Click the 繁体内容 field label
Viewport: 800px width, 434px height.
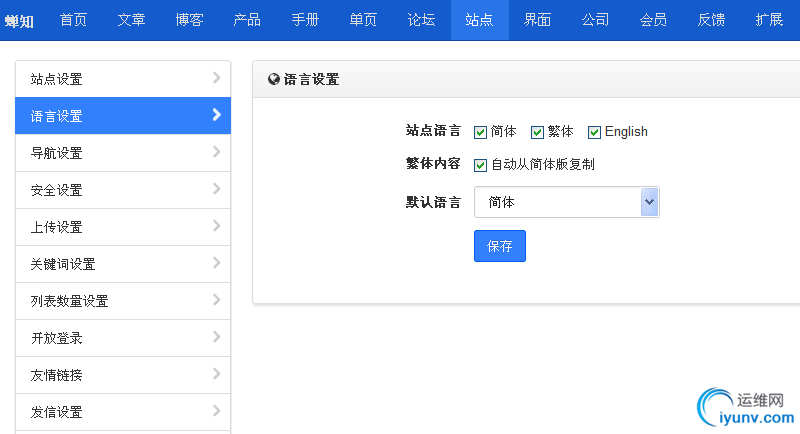(x=433, y=163)
